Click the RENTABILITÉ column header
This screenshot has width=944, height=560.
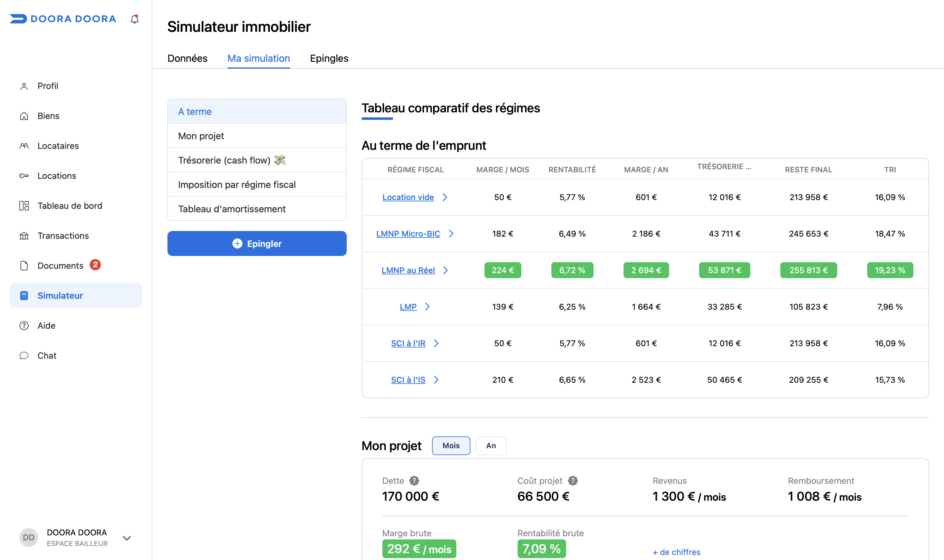[x=572, y=169]
